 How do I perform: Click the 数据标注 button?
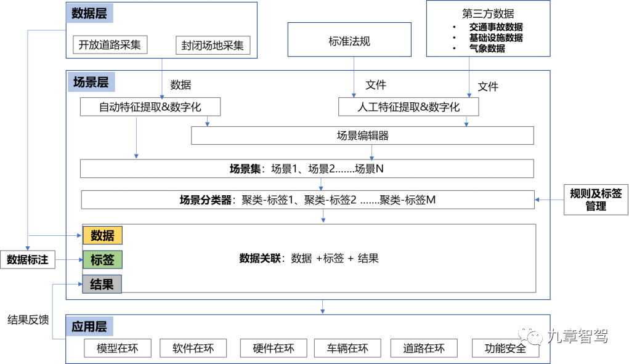tap(28, 259)
